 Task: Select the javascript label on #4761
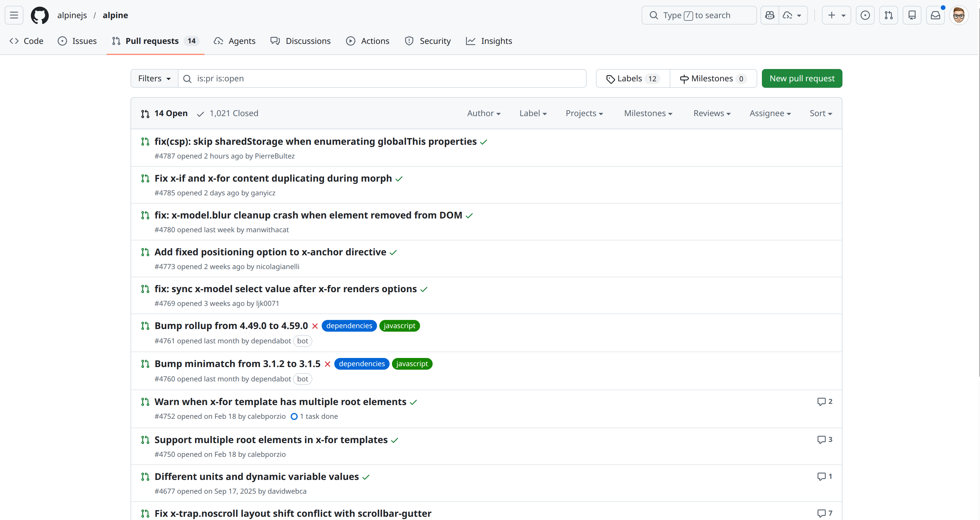tap(399, 326)
